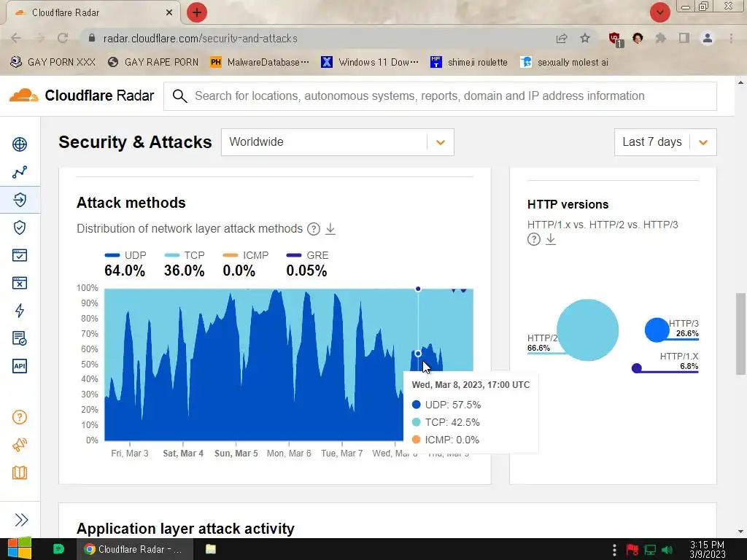Toggle the ICMP legend series
The height and width of the screenshot is (560, 747).
[246, 256]
